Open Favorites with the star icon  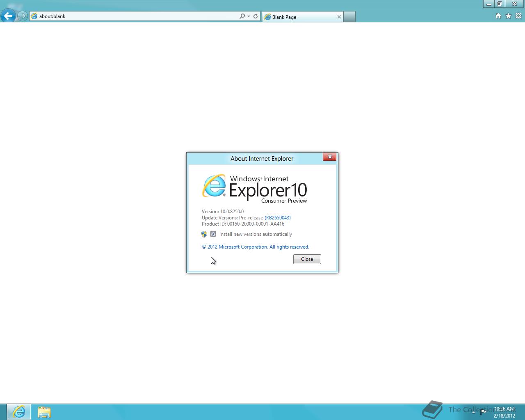tap(508, 16)
